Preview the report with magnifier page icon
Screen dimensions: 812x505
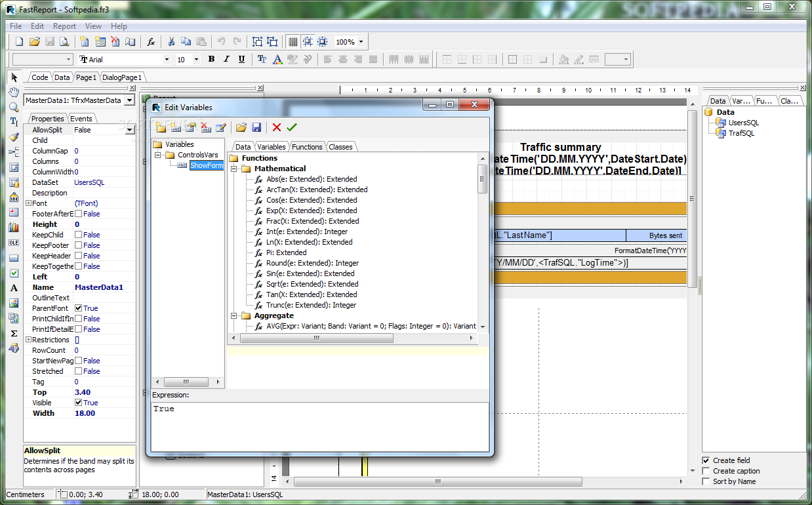pyautogui.click(x=65, y=41)
